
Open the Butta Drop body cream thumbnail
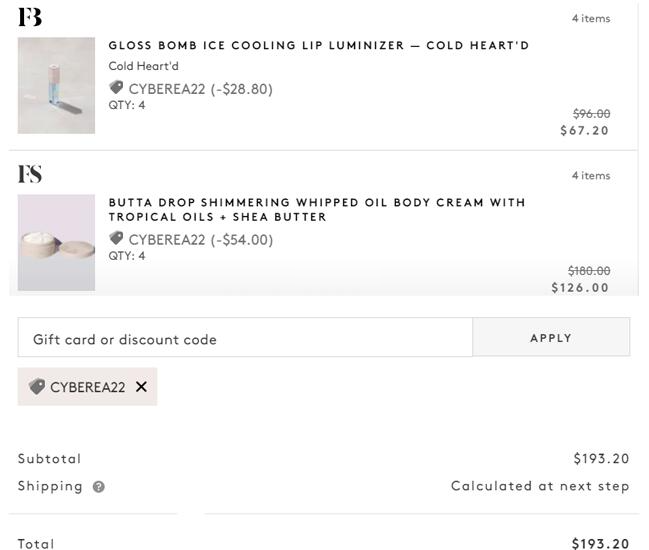tap(56, 243)
